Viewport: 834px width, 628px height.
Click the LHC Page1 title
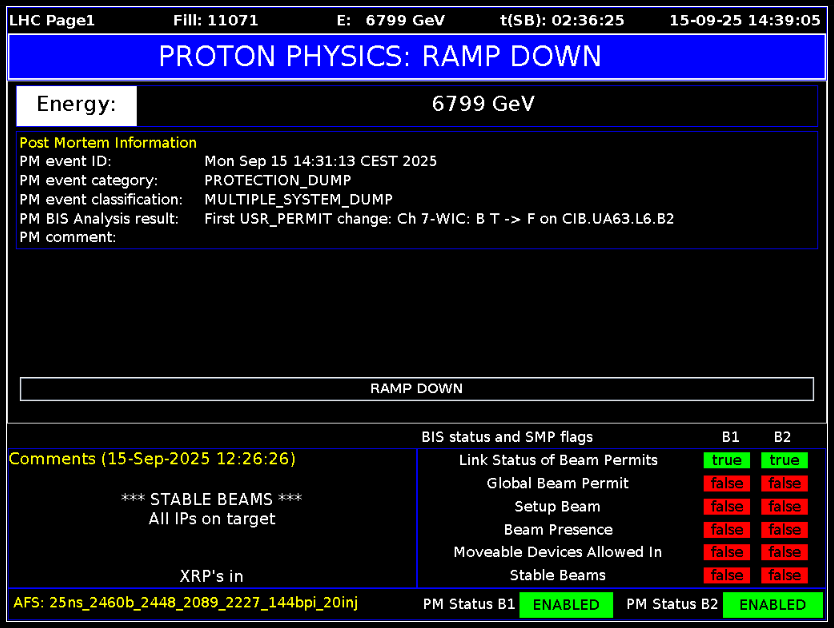click(x=52, y=20)
